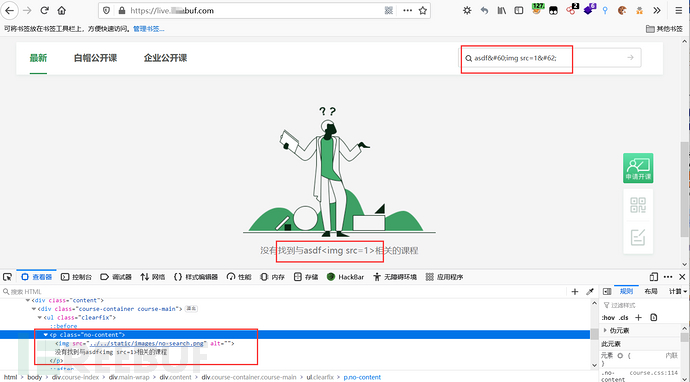690x382 pixels.
Task: Bookmark this page with the star
Action: point(423,11)
